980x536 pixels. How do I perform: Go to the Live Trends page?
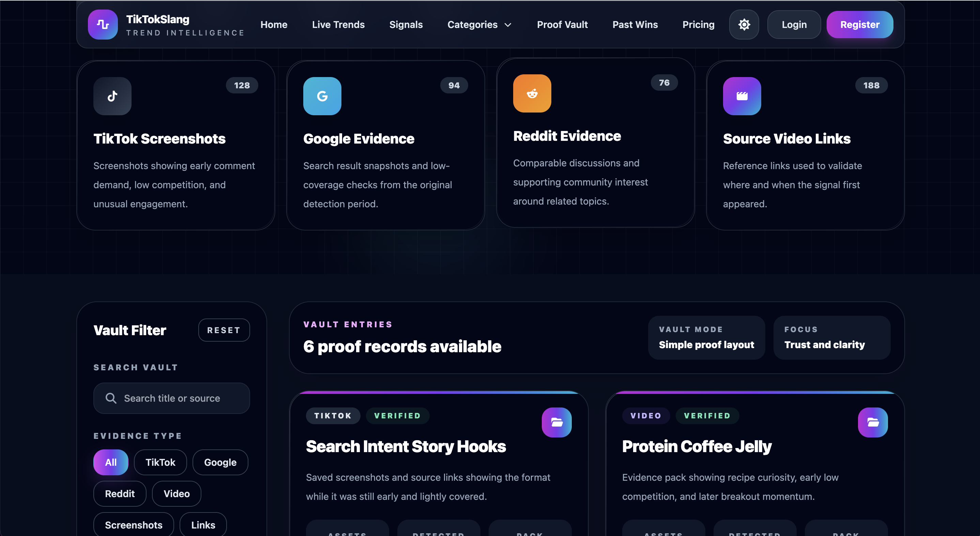[338, 24]
